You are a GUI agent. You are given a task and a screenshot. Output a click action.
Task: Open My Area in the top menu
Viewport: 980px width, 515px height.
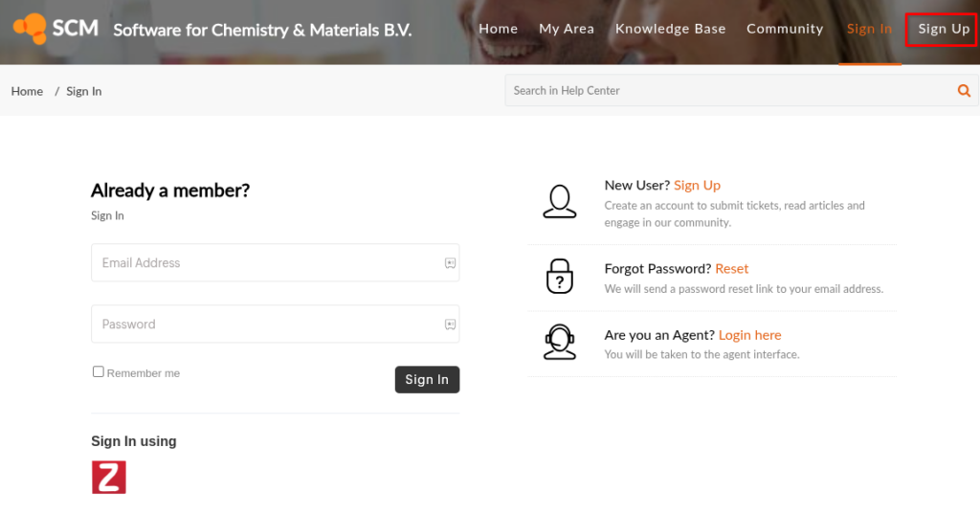[567, 29]
